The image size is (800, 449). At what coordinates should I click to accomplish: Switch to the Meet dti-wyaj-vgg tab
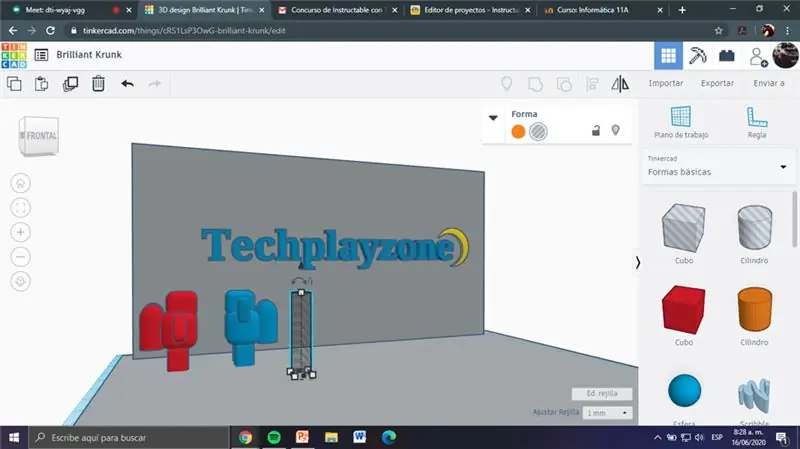(x=71, y=10)
